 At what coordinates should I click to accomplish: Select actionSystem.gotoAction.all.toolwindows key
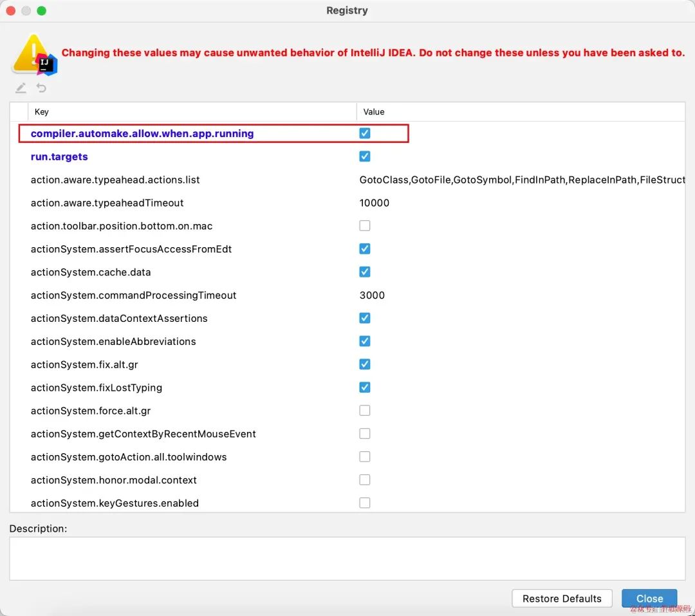click(x=129, y=456)
